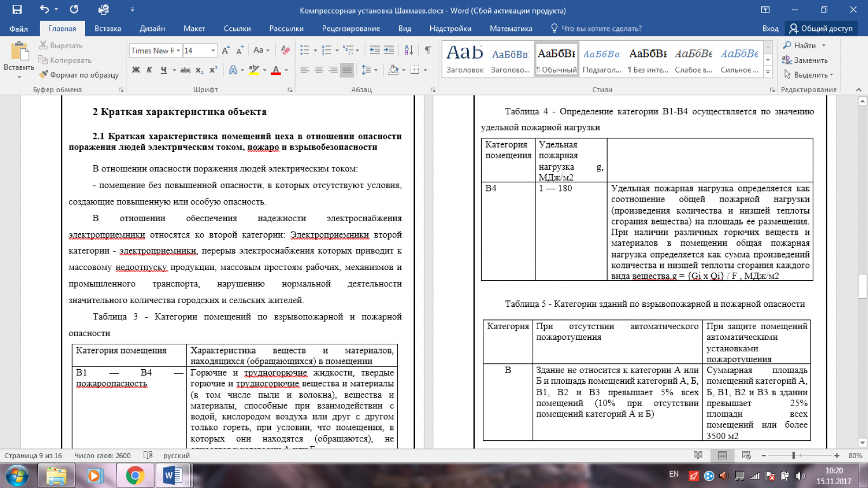Open the Styles pane launcher
Image resolution: width=868 pixels, height=488 pixels.
point(771,90)
